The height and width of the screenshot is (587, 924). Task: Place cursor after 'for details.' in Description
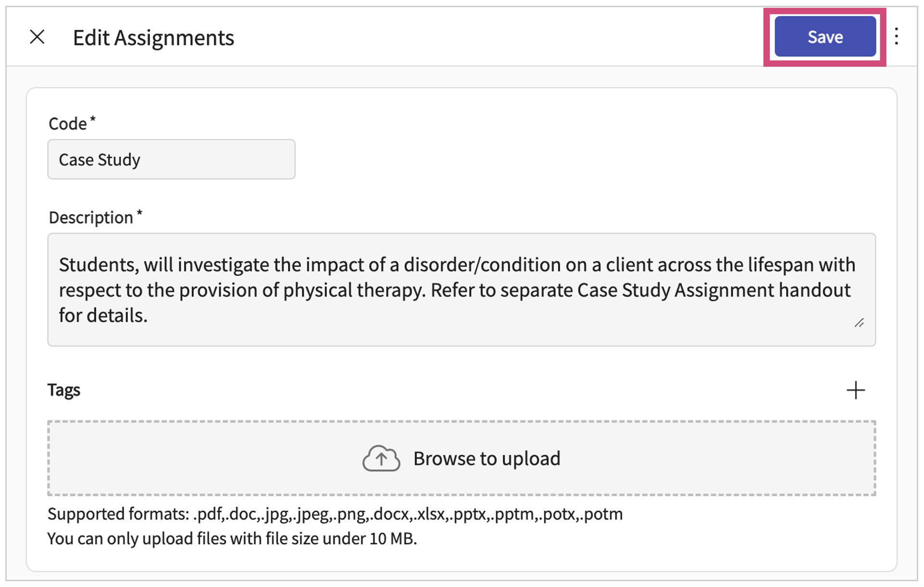point(149,316)
